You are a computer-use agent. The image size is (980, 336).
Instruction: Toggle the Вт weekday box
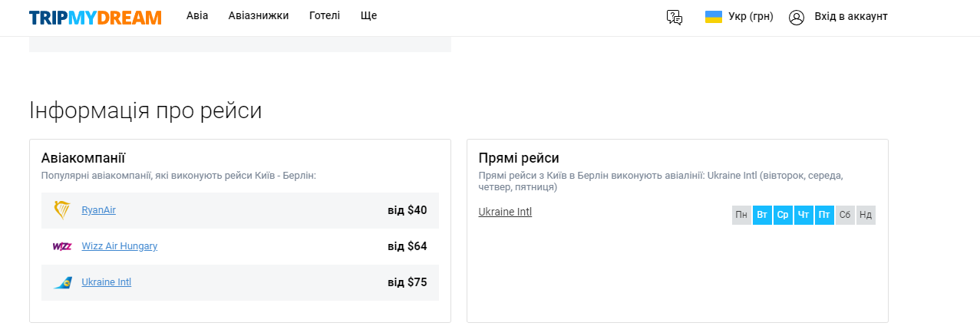762,215
